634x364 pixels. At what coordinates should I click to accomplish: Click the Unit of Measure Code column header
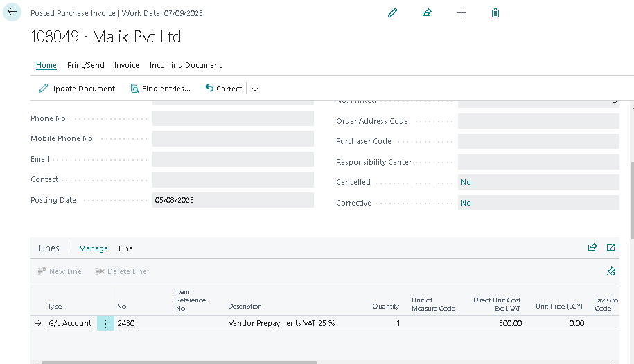[434, 304]
